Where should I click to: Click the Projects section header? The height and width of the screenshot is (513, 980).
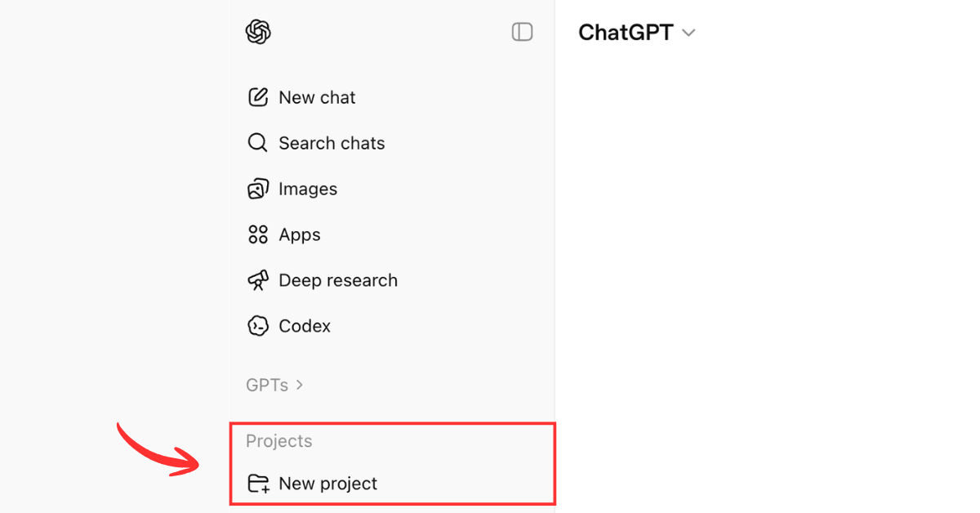click(278, 440)
